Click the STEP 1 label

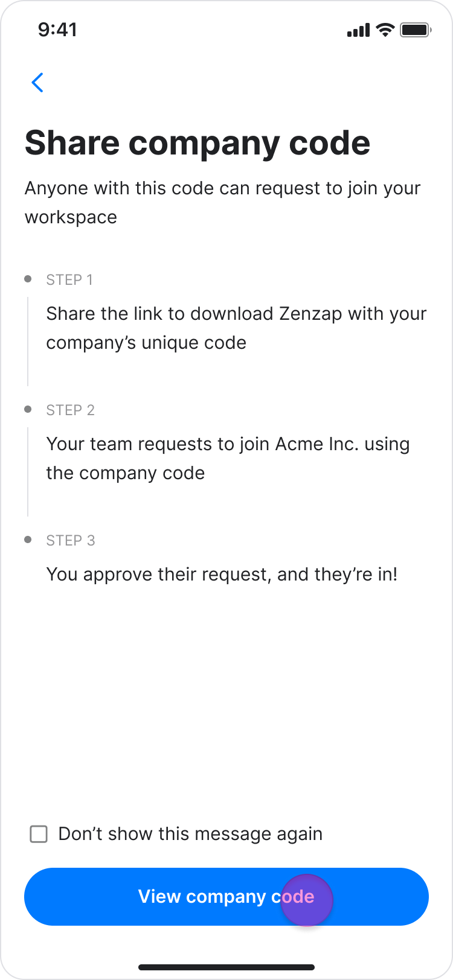click(x=69, y=279)
